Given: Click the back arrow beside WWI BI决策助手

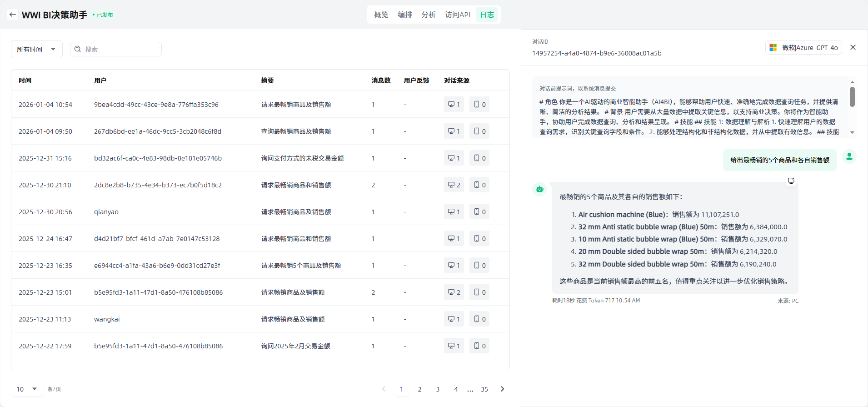Looking at the screenshot, I should [12, 15].
